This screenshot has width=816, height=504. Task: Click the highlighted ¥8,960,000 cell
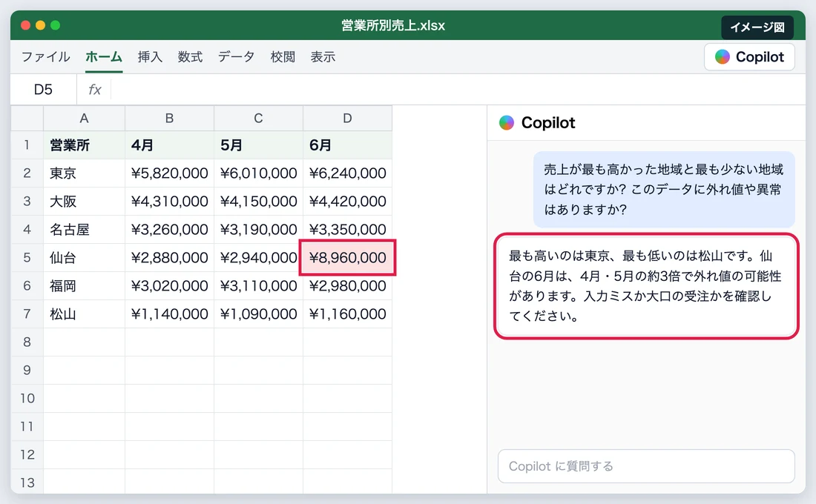point(347,257)
